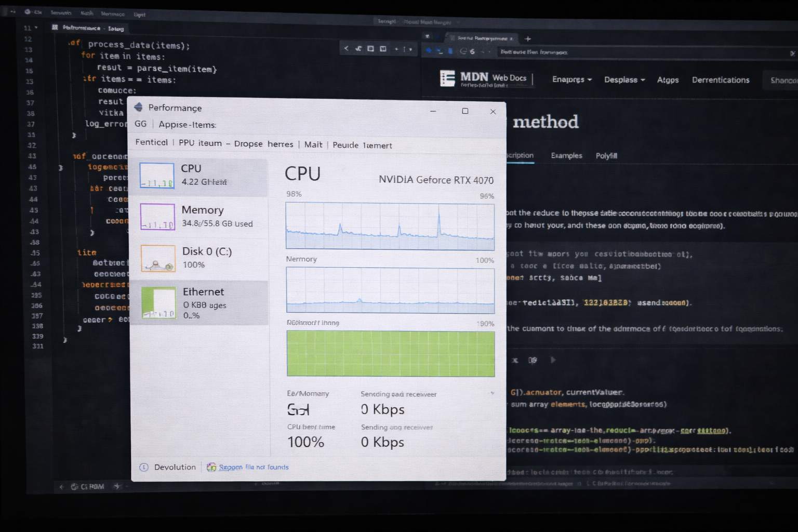Image resolution: width=798 pixels, height=532 pixels.
Task: Click the MDN Web Docs logo
Action: pos(483,78)
